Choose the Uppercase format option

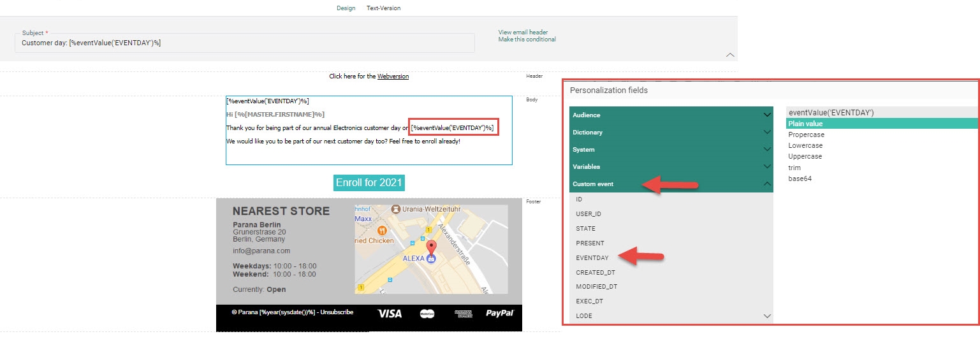point(805,157)
